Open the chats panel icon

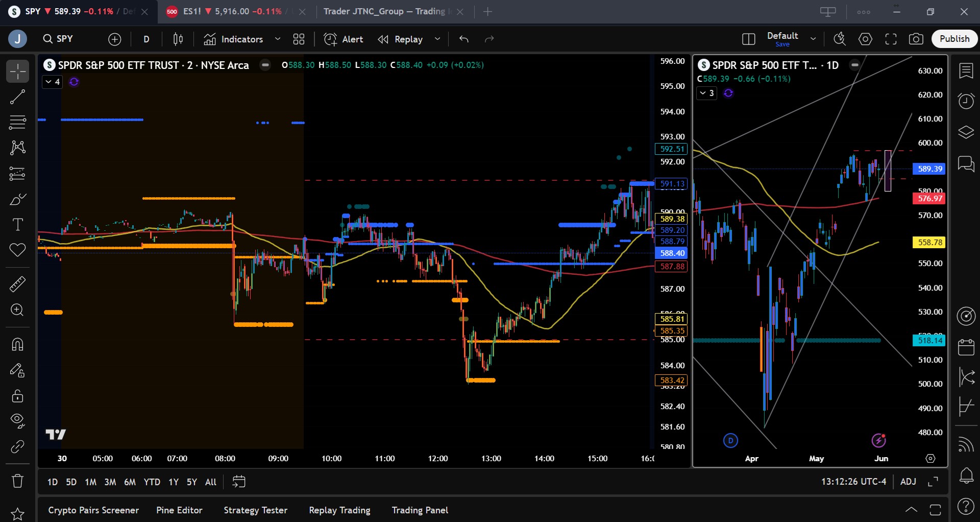point(966,164)
